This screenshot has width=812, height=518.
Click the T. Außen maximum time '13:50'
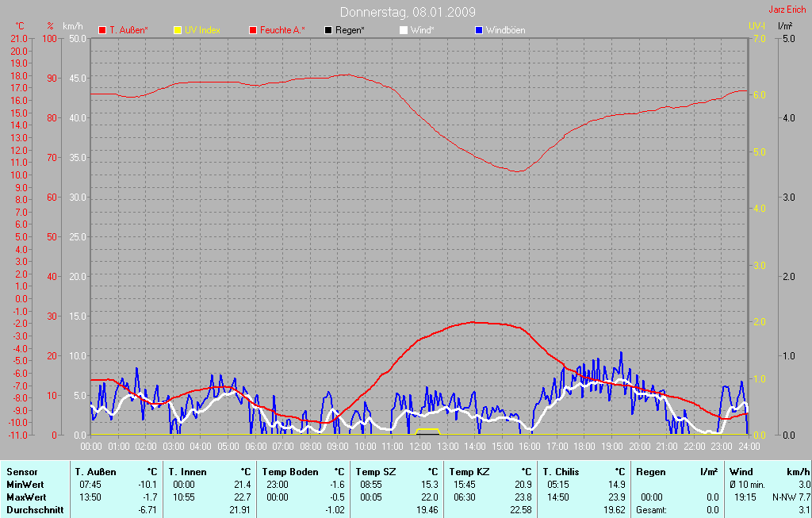pyautogui.click(x=90, y=497)
